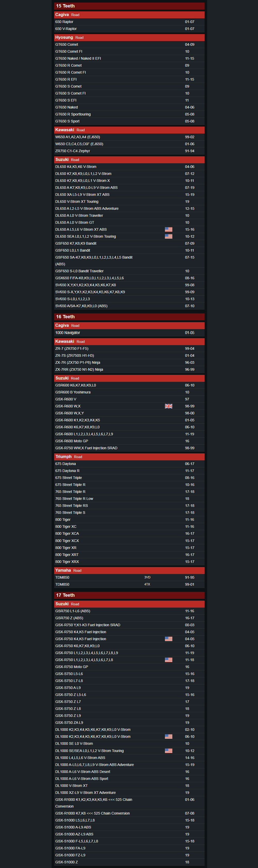Click the US flag on GSX-R750 L1-L8 row dated 11-18
The image size is (258, 868).
[x=168, y=660]
